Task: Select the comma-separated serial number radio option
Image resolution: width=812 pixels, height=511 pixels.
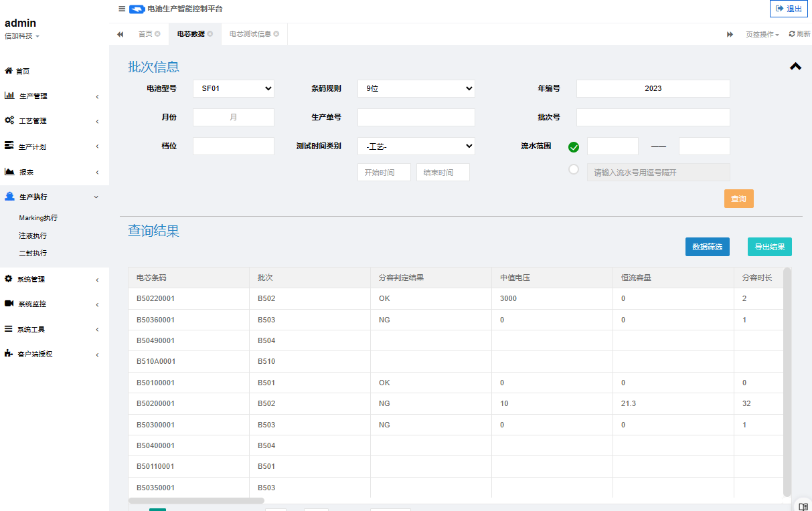Action: coord(574,170)
